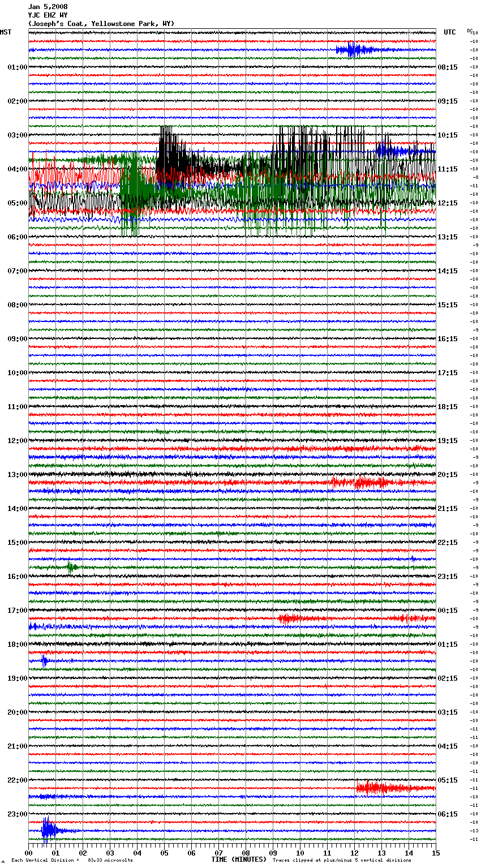Click minute tick label '15' on time axis
This screenshot has height=868, width=481.
pos(436,853)
